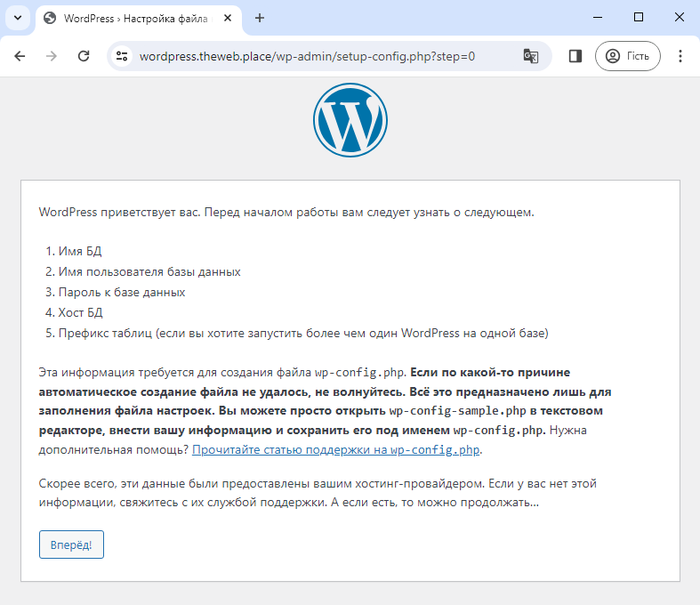Click the Вперёд! button
This screenshot has height=605, width=700.
(x=71, y=545)
